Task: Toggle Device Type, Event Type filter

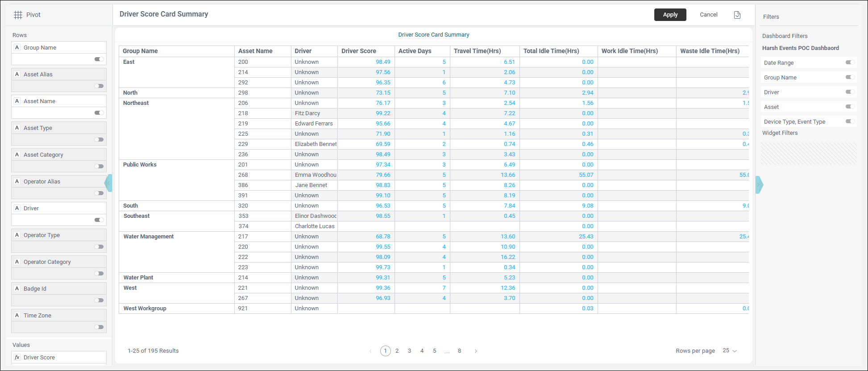Action: click(x=850, y=121)
